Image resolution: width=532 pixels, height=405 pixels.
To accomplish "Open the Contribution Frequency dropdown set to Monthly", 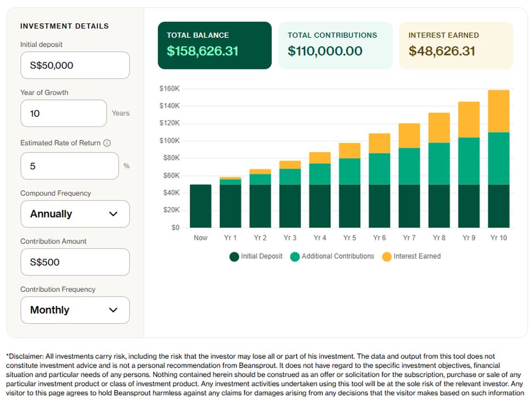I will [x=75, y=310].
